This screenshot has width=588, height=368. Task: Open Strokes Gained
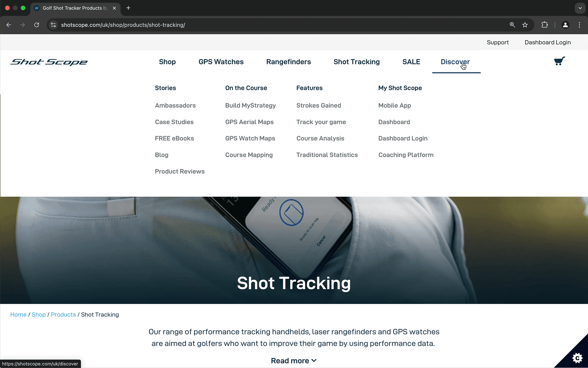[x=319, y=106]
